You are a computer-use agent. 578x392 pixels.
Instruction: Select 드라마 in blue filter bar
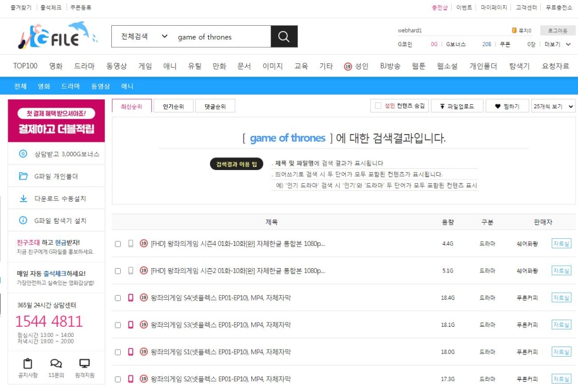coord(71,86)
